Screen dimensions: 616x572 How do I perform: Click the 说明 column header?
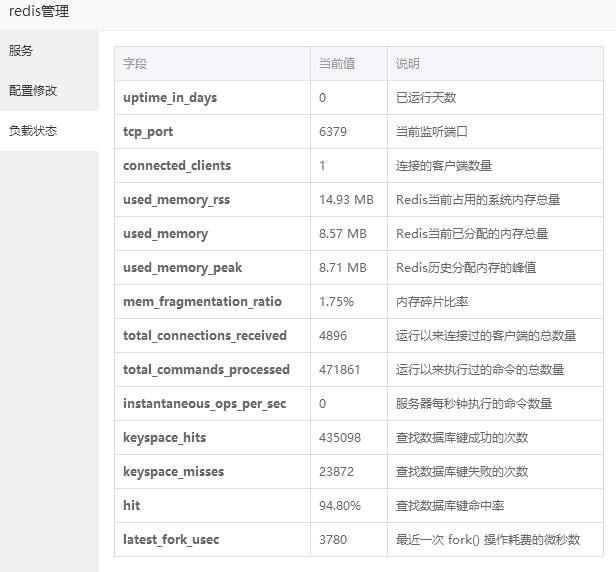click(407, 64)
